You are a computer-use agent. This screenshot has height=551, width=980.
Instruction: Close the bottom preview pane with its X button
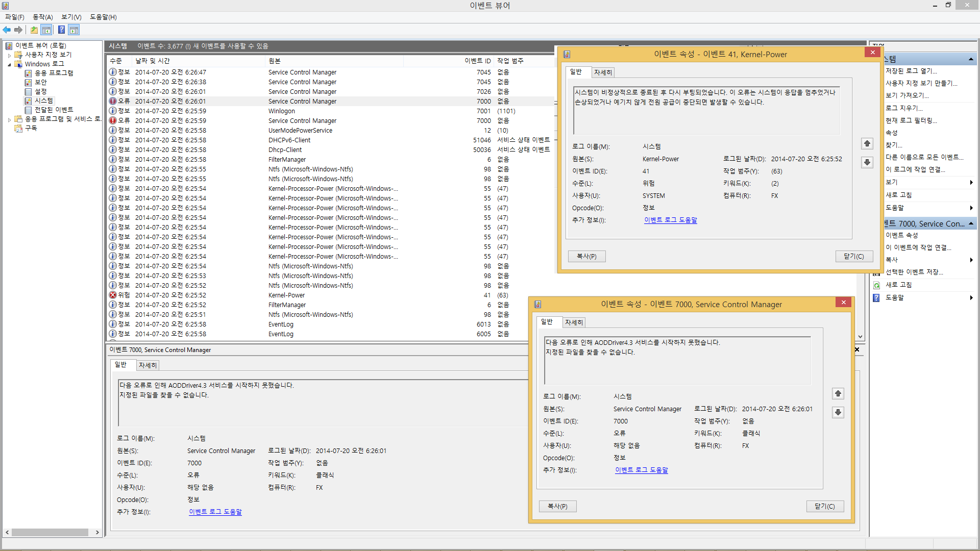click(857, 350)
